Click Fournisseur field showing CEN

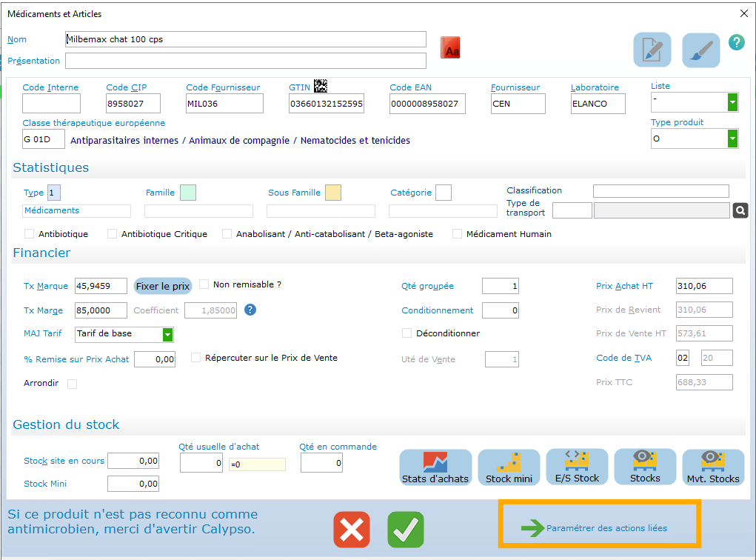tap(518, 104)
